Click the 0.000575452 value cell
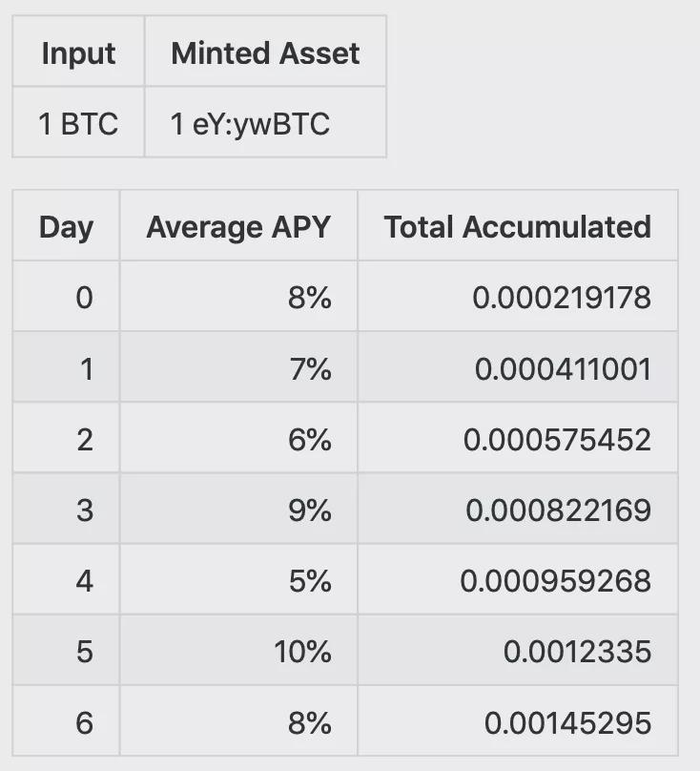This screenshot has width=700, height=771. pos(518,438)
